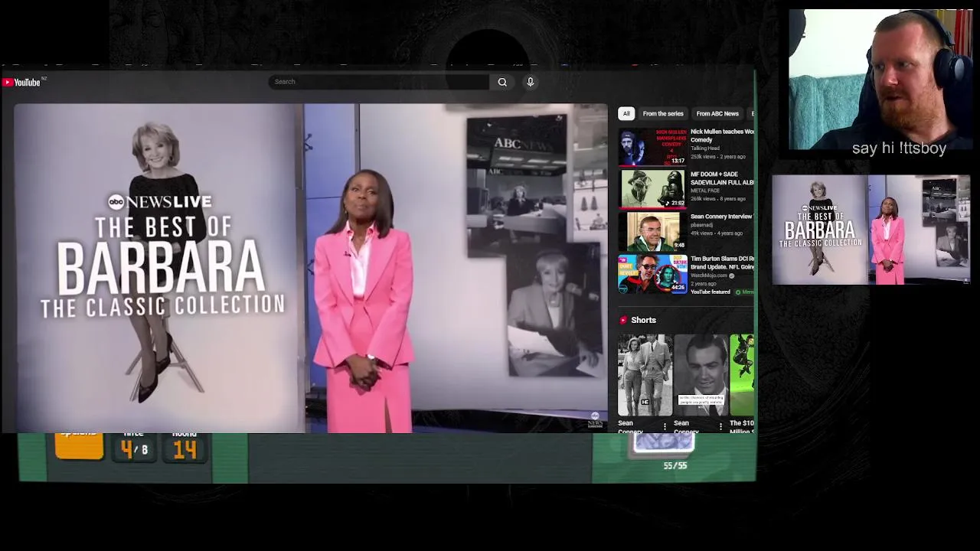
Task: Open second Sean Connery short close-up
Action: (702, 375)
